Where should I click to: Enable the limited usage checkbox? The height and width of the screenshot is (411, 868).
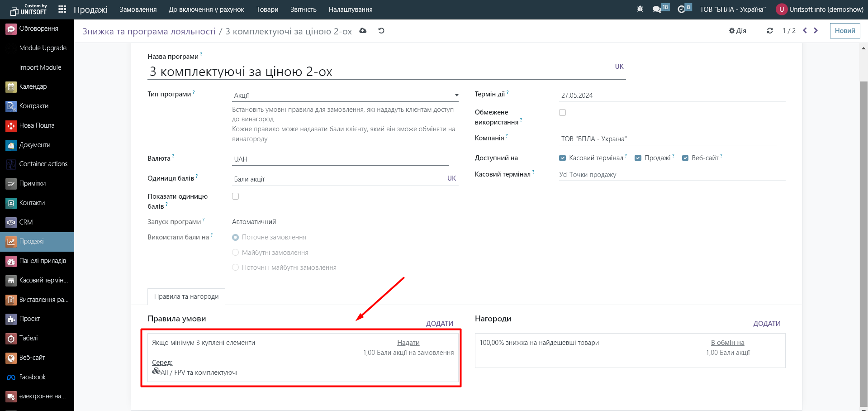tap(562, 113)
